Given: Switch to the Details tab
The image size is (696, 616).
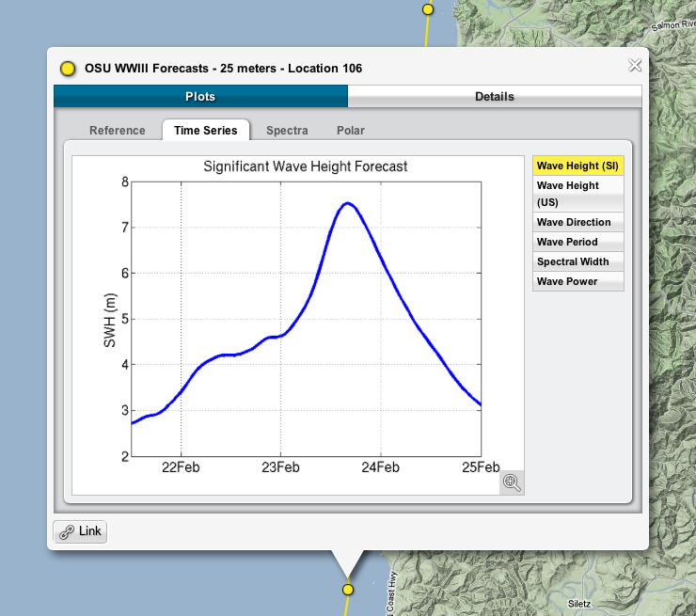Looking at the screenshot, I should tap(494, 97).
